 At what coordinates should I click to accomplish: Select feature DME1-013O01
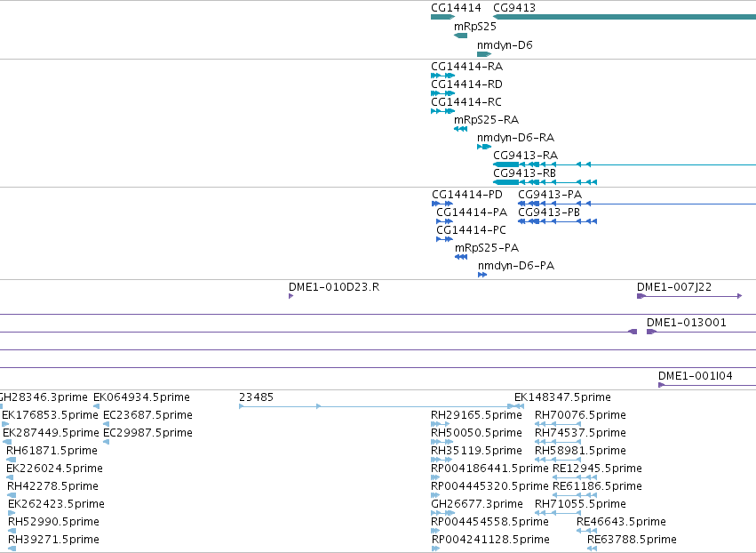687,323
